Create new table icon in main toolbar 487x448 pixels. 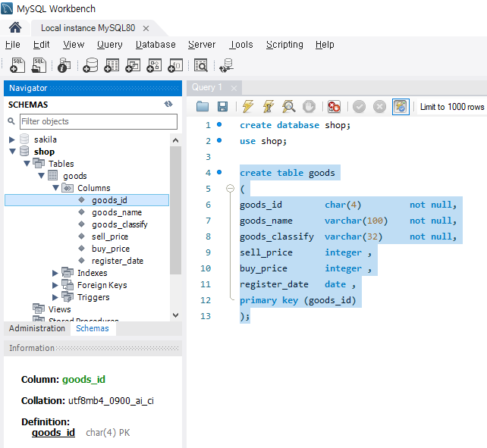112,65
